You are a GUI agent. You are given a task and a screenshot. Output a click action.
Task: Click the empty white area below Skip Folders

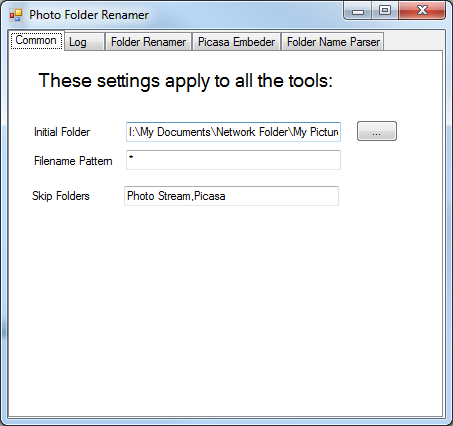tap(225, 310)
